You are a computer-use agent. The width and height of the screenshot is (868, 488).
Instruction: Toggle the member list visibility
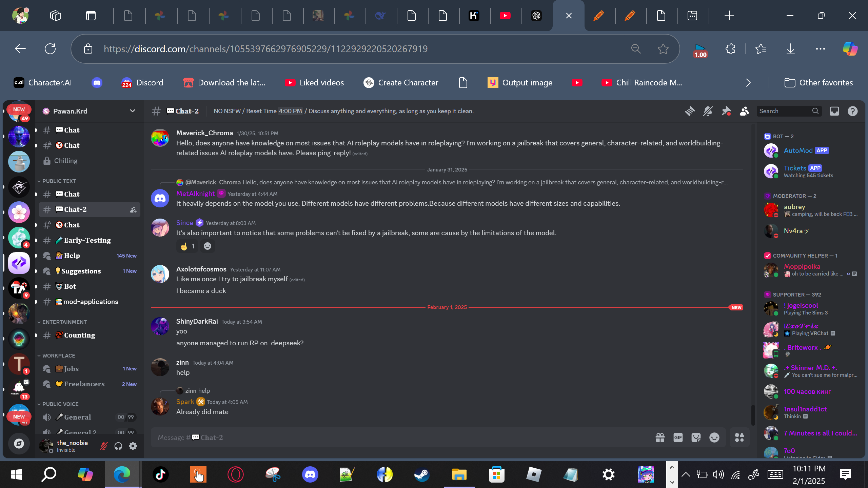(x=744, y=111)
